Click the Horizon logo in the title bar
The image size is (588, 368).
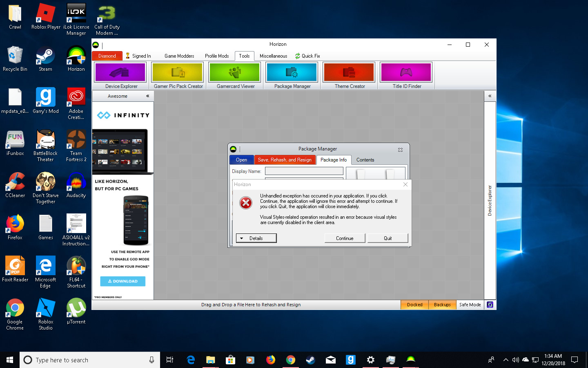click(x=96, y=45)
